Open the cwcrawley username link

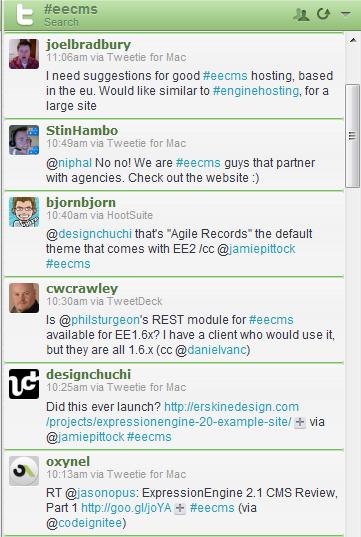(82, 289)
